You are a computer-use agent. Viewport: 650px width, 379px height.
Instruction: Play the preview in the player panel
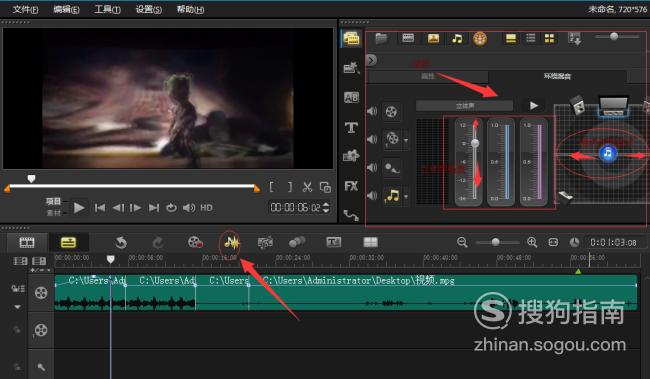click(x=79, y=208)
